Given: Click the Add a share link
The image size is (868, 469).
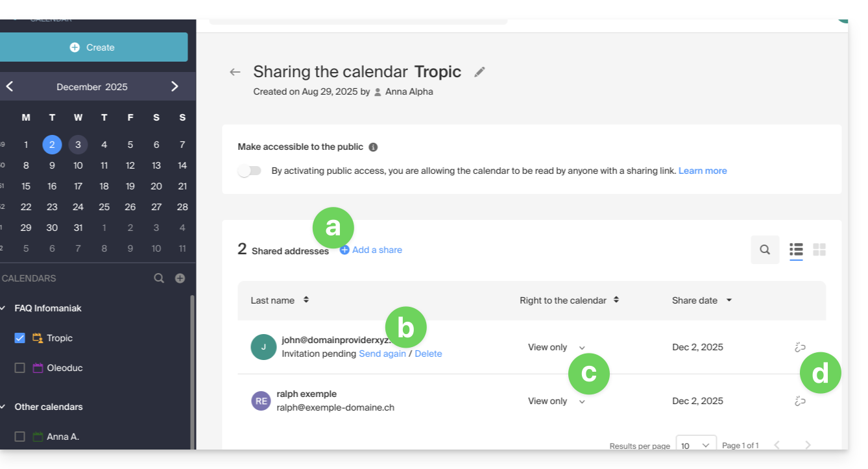Looking at the screenshot, I should click(x=371, y=250).
